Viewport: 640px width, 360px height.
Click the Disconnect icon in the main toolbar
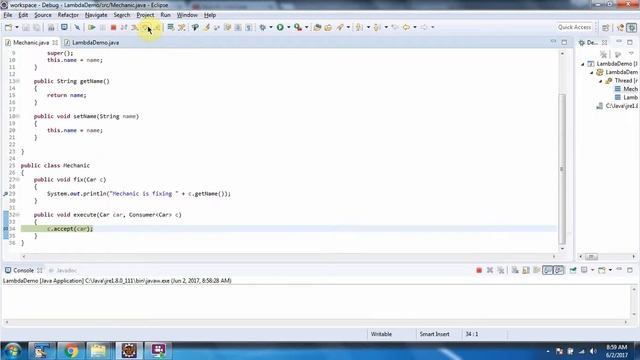124,27
